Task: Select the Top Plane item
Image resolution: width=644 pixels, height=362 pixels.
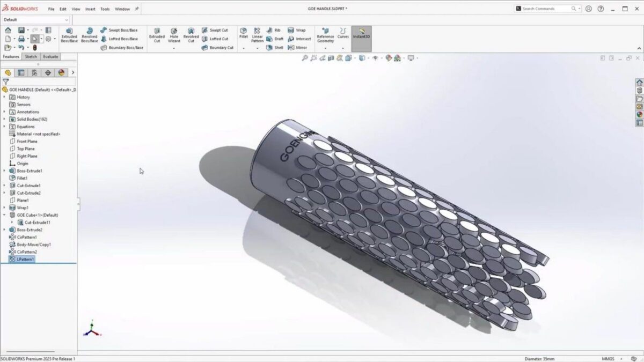Action: (x=22, y=149)
